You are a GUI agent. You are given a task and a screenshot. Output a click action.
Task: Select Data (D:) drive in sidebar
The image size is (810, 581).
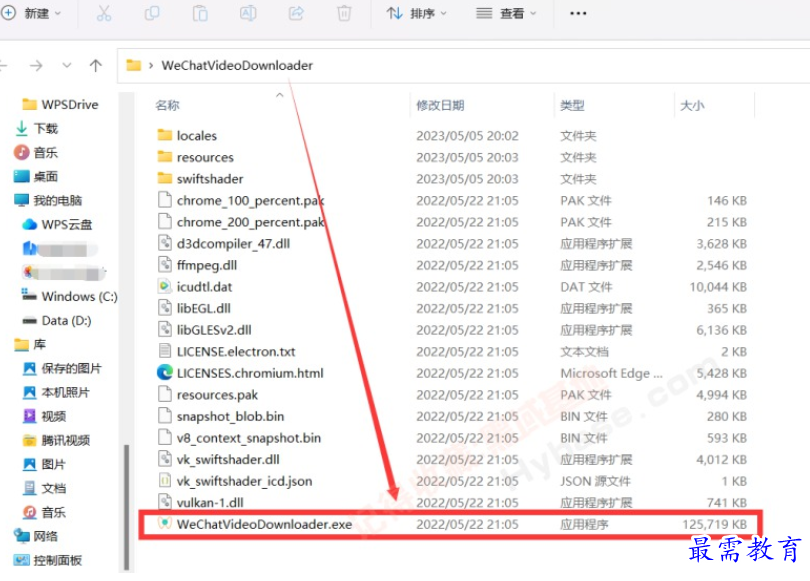57,321
